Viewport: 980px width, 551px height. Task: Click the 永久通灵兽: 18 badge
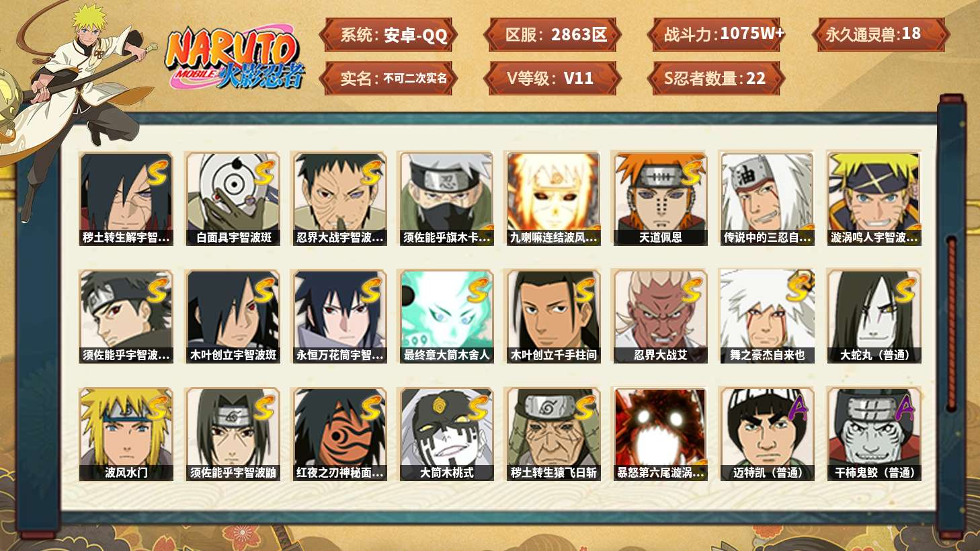(x=880, y=35)
